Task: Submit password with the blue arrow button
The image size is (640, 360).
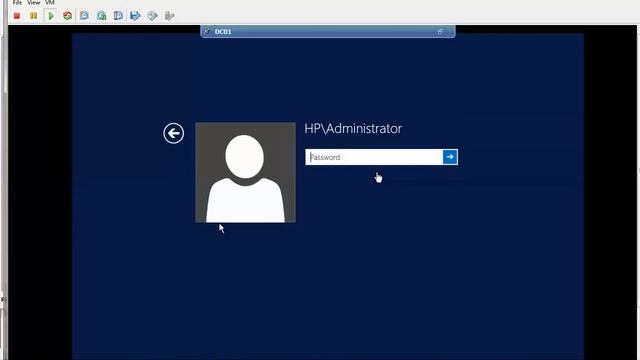Action: (450, 157)
